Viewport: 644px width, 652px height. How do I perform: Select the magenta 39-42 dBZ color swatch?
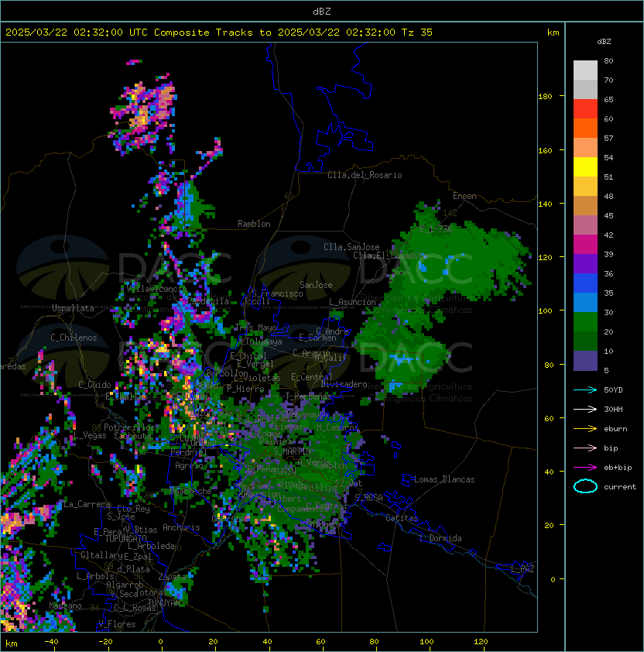tap(585, 245)
